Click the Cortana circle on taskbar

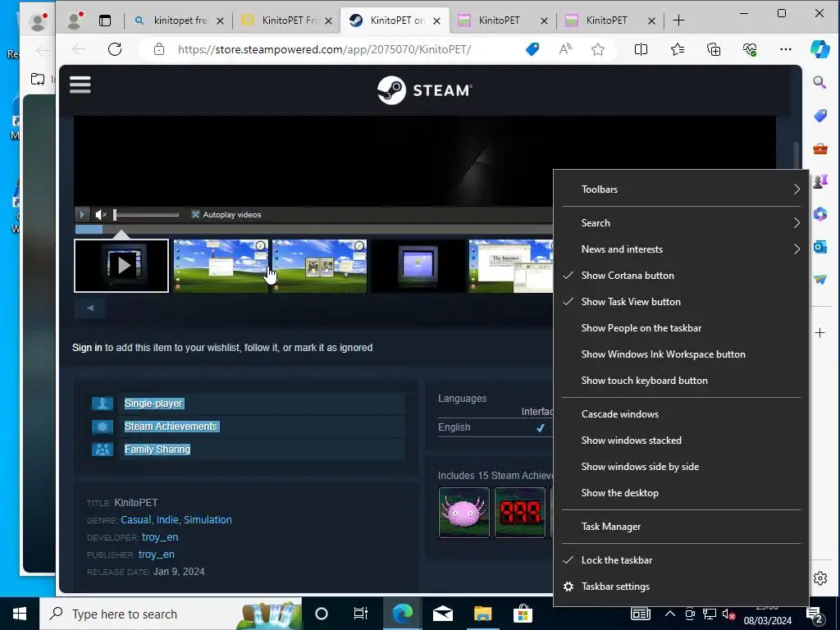coord(322,614)
